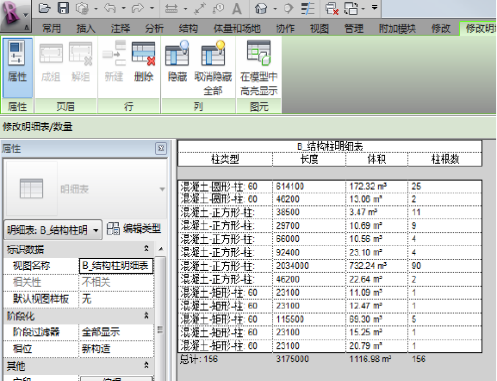Viewport: 497px width, 381px height.
Task: Open the type selector dropdown for schedule
Action: pos(162,189)
